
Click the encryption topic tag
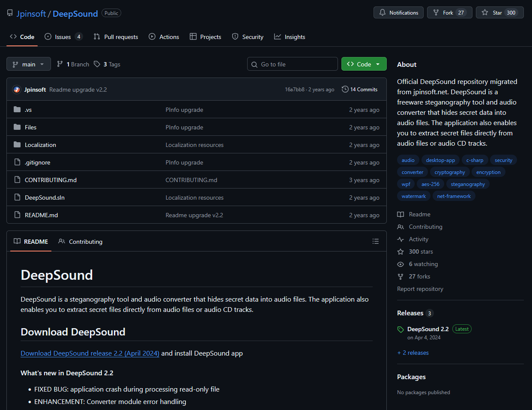[x=488, y=172]
